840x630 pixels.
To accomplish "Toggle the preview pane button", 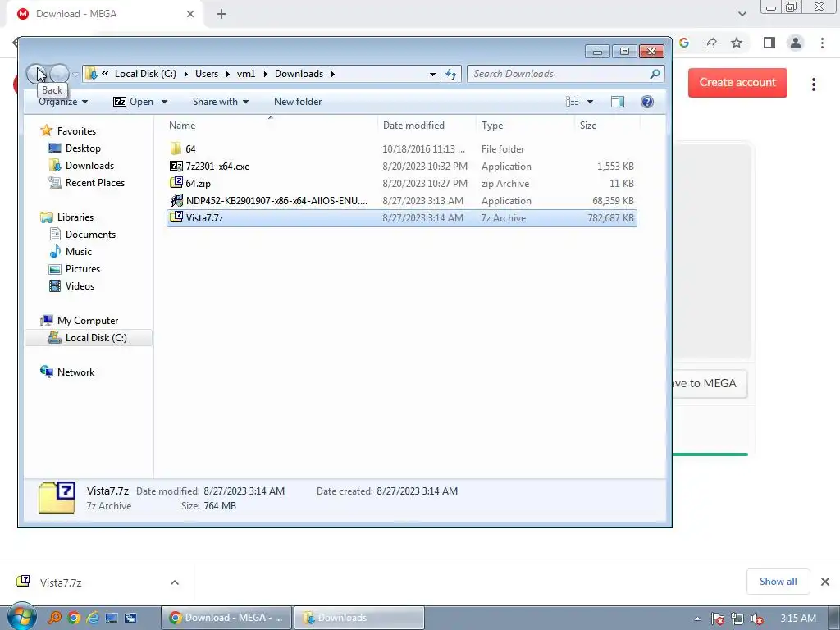I will tap(617, 102).
